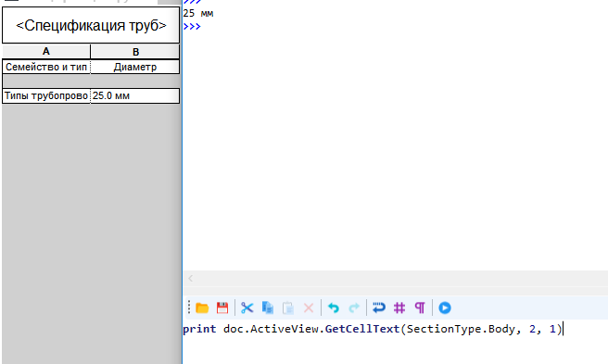Click the horizontal scrollbar left arrow
The image size is (608, 364).
pyautogui.click(x=190, y=279)
